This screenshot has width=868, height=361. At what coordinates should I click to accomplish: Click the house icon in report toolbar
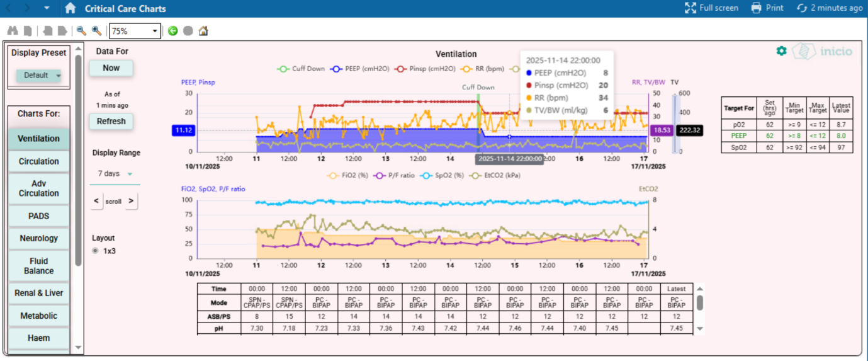pos(203,30)
